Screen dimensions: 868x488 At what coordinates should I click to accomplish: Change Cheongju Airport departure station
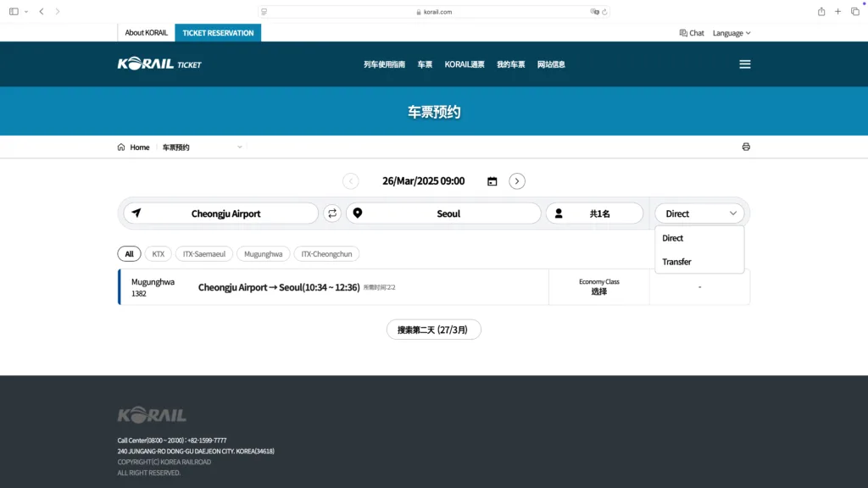click(x=221, y=213)
